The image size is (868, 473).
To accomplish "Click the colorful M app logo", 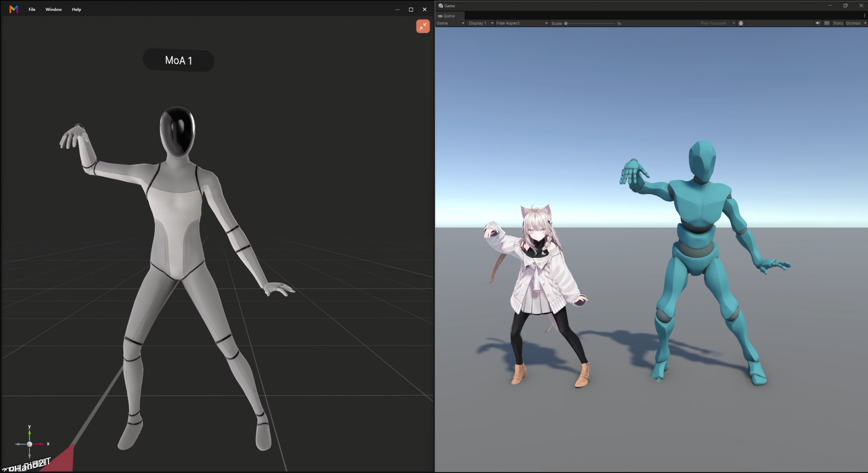I will [x=14, y=9].
